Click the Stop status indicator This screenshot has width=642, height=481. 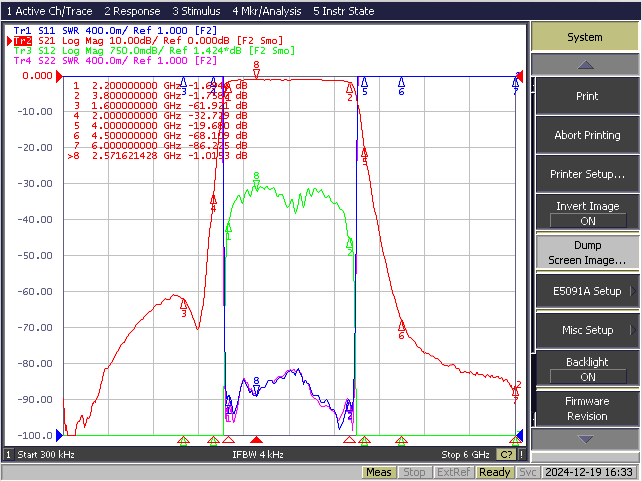414,472
